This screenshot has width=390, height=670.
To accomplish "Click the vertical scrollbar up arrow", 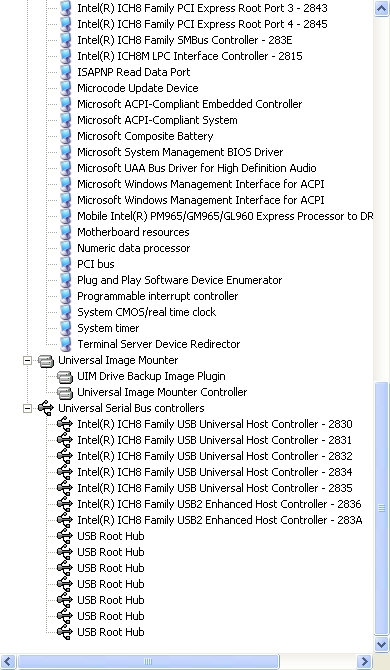I will pyautogui.click(x=381, y=8).
